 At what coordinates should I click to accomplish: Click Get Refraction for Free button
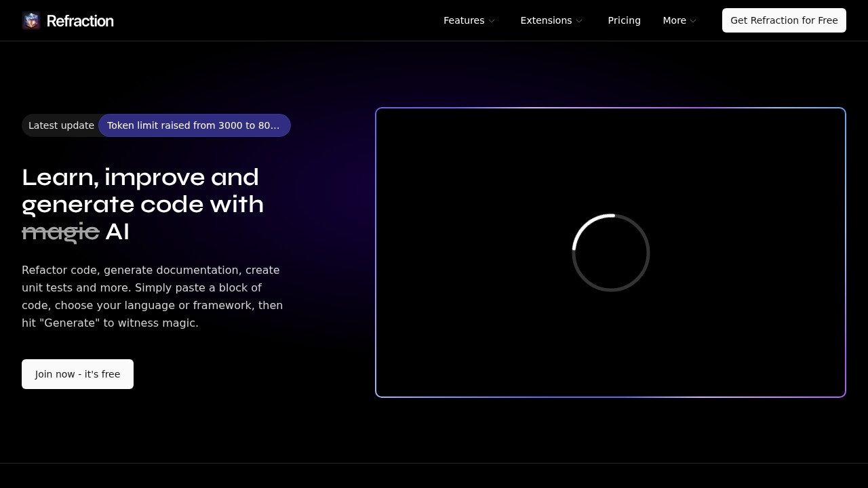pos(784,20)
